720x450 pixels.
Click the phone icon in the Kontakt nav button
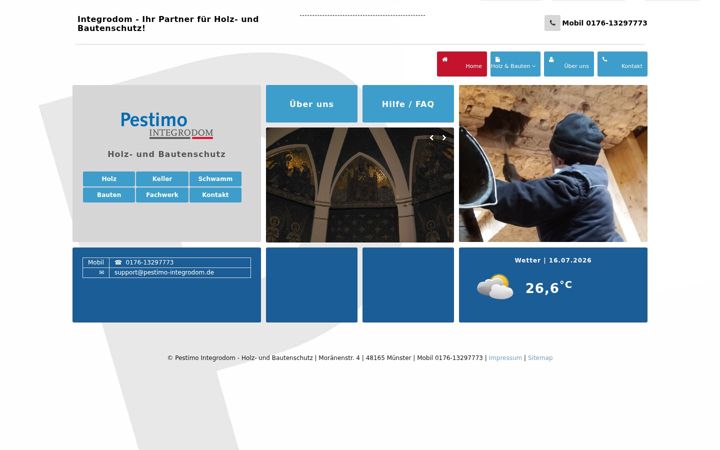[x=604, y=59]
